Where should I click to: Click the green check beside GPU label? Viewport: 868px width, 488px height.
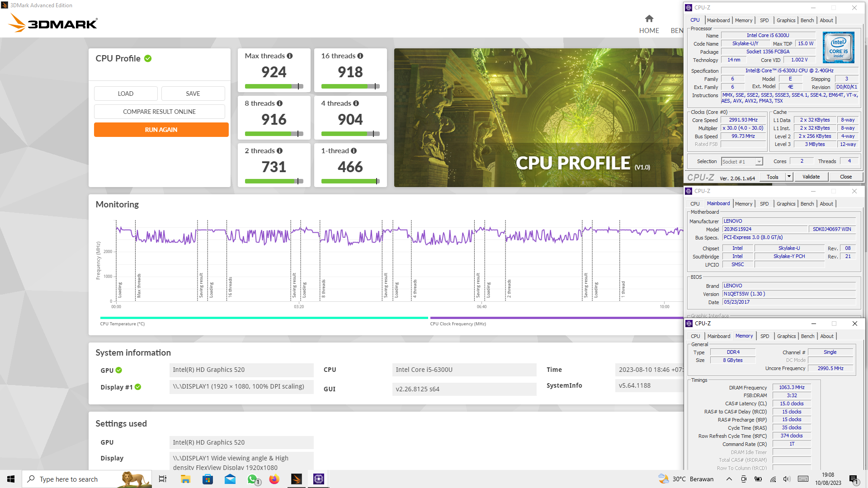tap(118, 370)
